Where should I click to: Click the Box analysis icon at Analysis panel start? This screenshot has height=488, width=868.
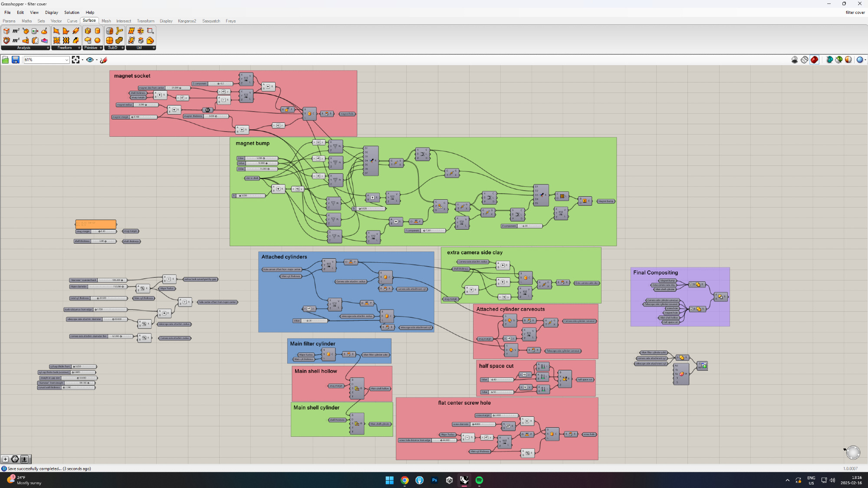tap(6, 31)
